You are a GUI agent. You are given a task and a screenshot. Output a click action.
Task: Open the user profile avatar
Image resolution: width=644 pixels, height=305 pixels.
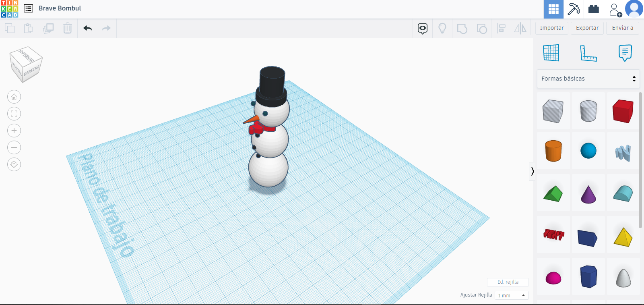tap(634, 9)
